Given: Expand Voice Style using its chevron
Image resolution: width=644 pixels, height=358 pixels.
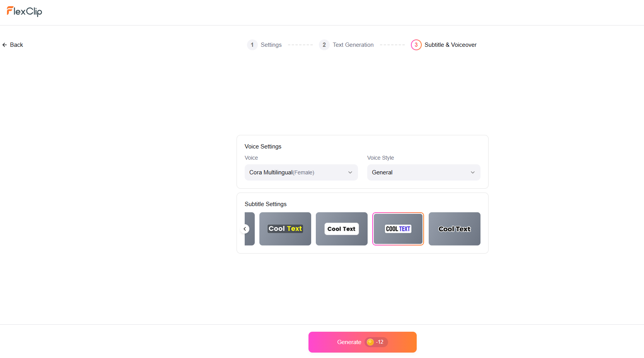Looking at the screenshot, I should [472, 172].
